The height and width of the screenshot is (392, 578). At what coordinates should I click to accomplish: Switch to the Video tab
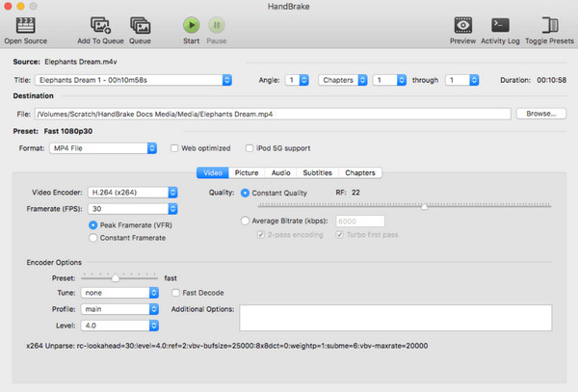(x=213, y=172)
